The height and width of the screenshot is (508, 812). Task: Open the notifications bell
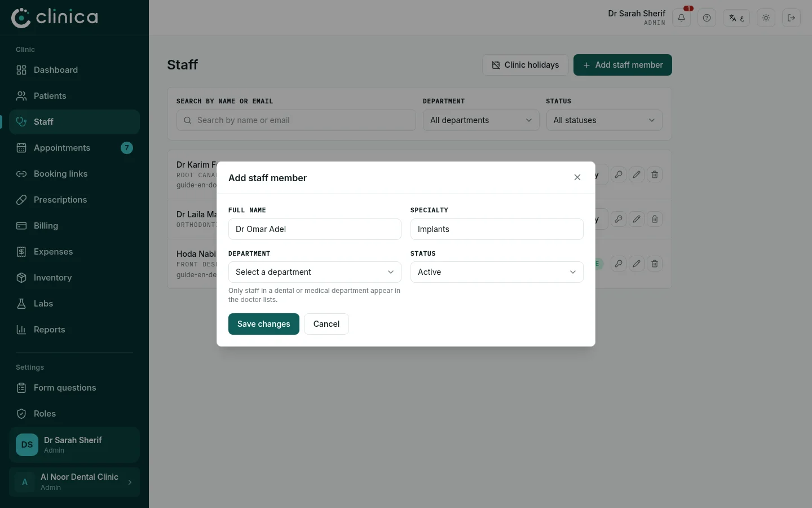click(x=681, y=18)
